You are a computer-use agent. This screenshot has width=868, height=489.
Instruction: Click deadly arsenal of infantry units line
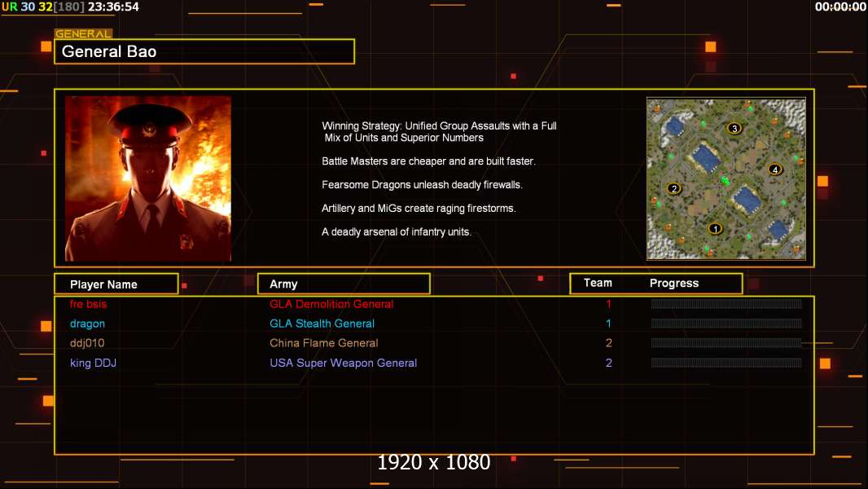(x=397, y=232)
